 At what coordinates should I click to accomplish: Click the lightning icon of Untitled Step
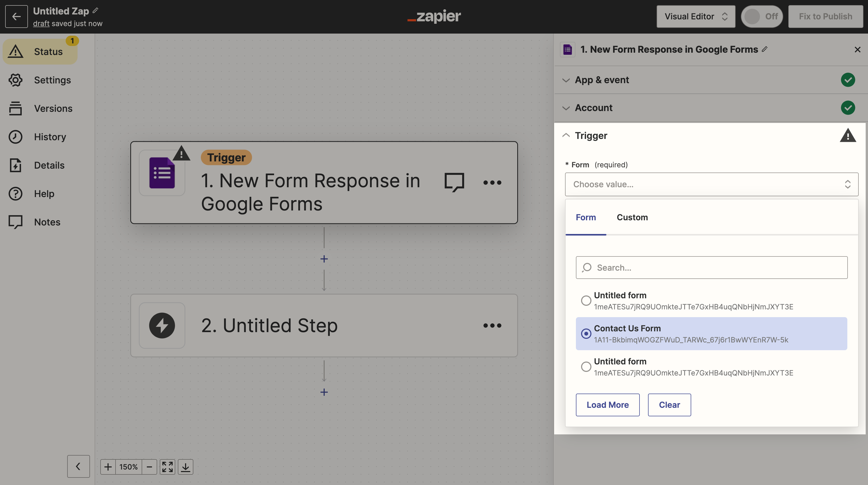click(162, 325)
